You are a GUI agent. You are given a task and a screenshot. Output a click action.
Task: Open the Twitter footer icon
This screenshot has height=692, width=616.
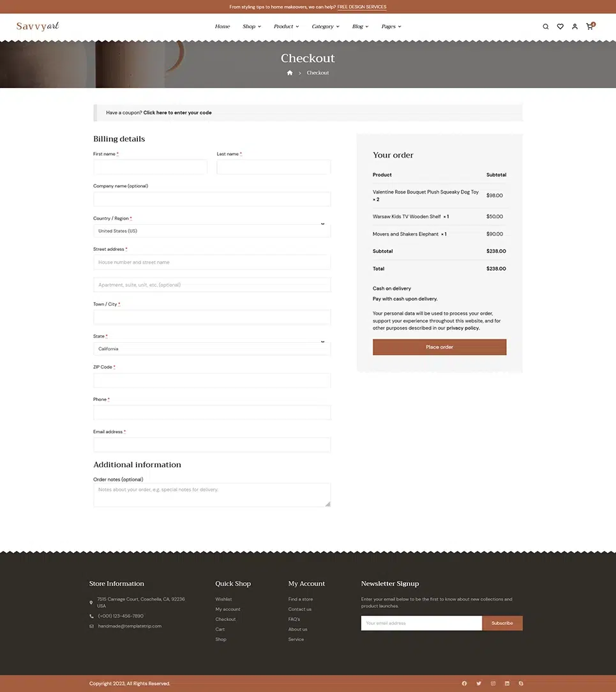click(479, 683)
